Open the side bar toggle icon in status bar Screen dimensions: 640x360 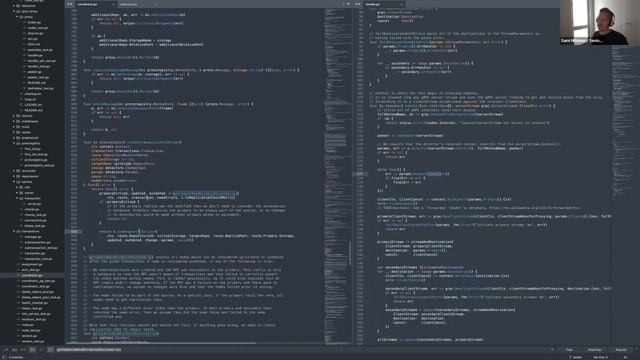[x=4, y=357]
